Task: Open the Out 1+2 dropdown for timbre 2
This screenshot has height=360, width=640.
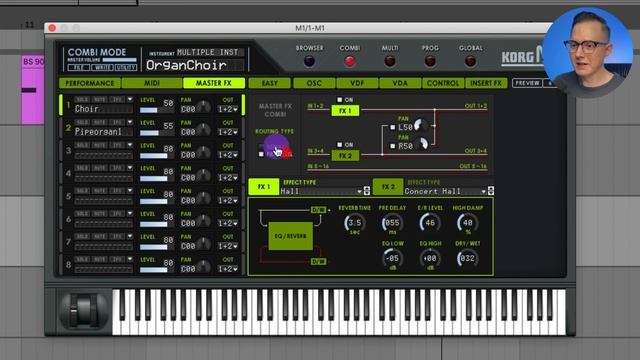Action: pos(228,132)
